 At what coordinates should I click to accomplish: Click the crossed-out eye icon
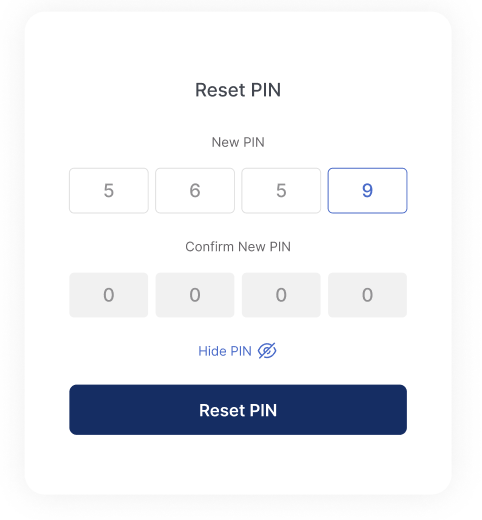[267, 351]
